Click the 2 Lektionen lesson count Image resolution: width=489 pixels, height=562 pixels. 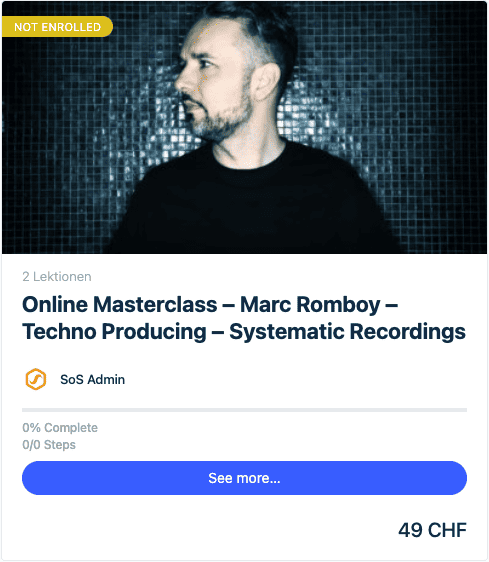click(57, 277)
